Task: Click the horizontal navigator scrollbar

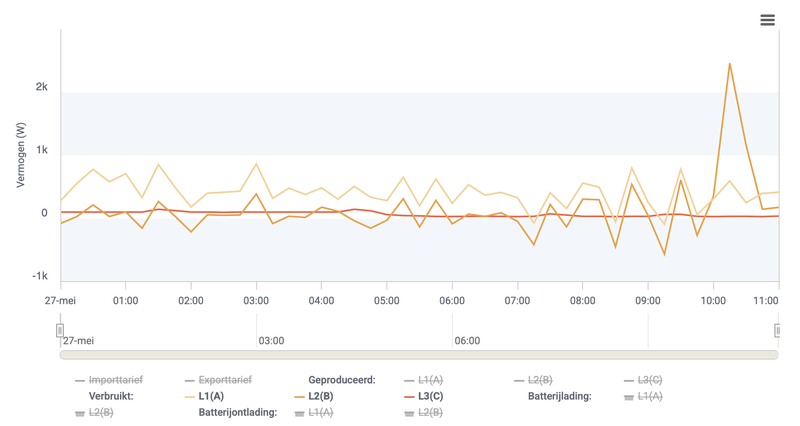Action: point(419,355)
